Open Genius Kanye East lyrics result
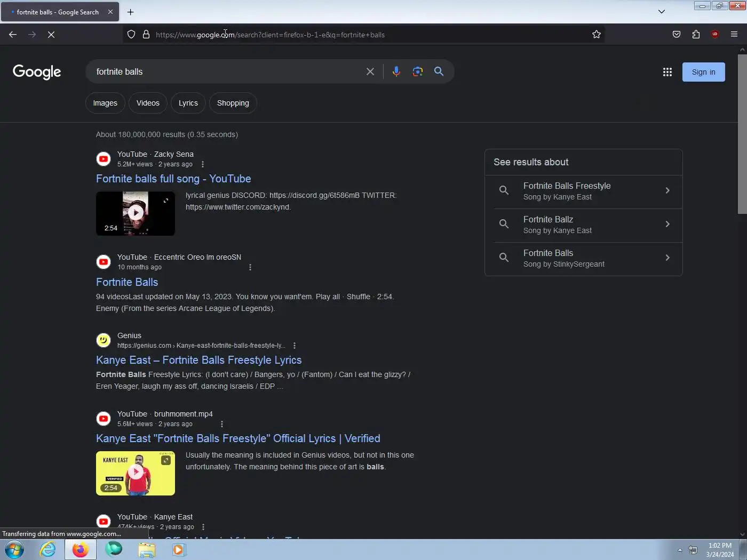Viewport: 747px width, 560px height. pyautogui.click(x=199, y=360)
